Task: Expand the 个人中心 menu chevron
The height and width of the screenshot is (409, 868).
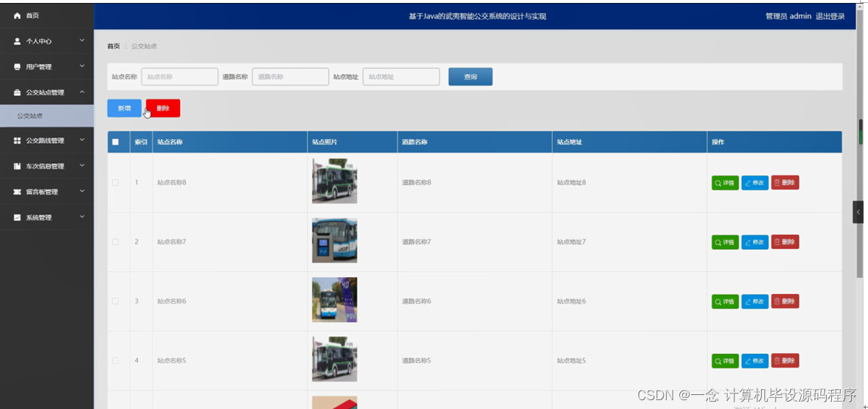Action: [82, 41]
